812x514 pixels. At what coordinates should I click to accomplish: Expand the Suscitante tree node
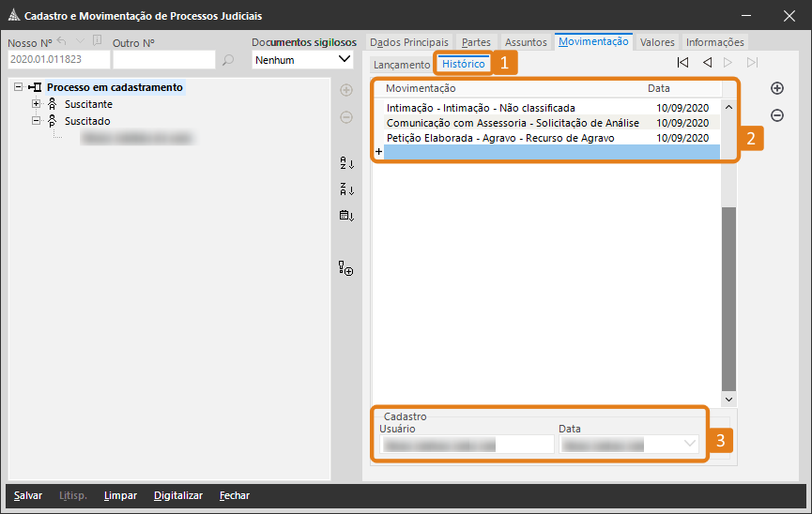(x=37, y=104)
